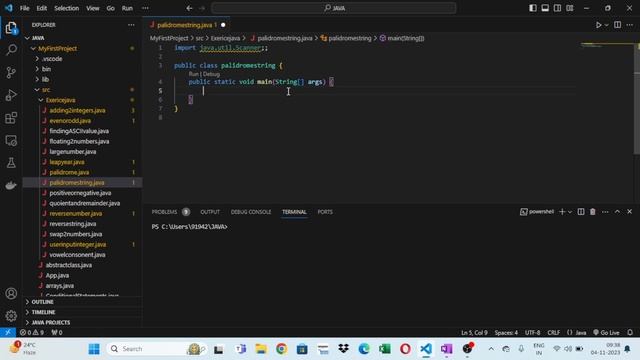Open evenorodd.java file
Image resolution: width=640 pixels, height=360 pixels.
tap(70, 120)
